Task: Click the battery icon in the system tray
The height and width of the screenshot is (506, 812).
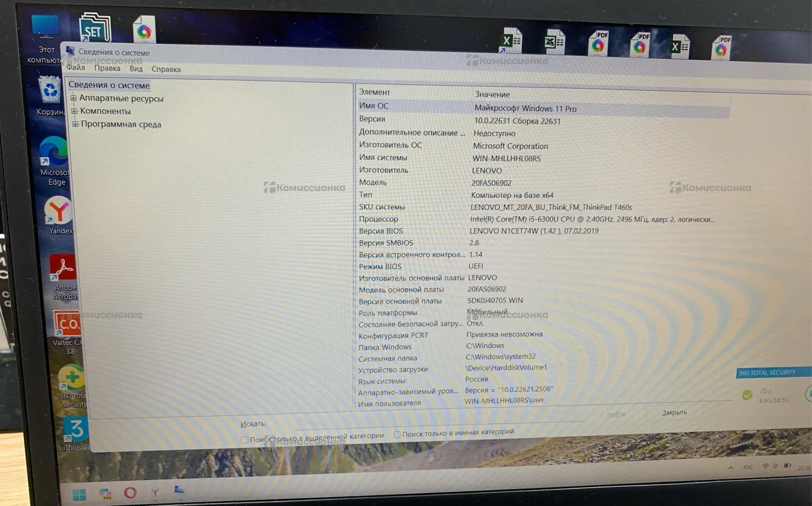Action: click(x=787, y=466)
